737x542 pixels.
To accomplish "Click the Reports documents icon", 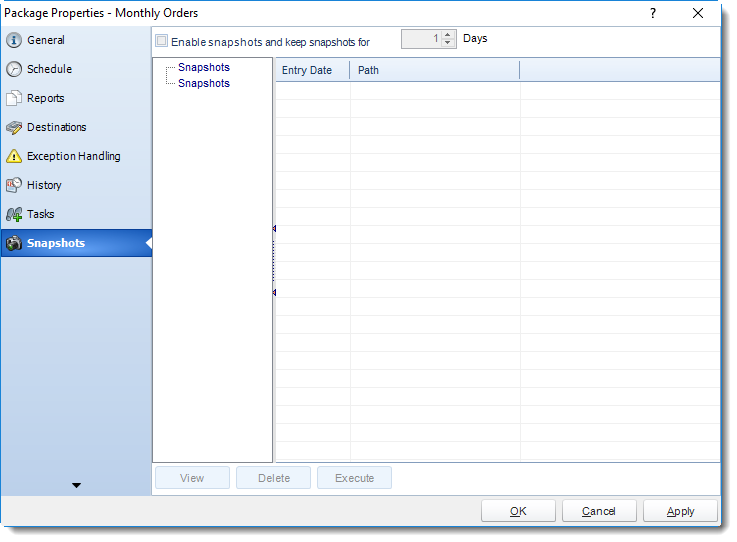I will [x=14, y=98].
